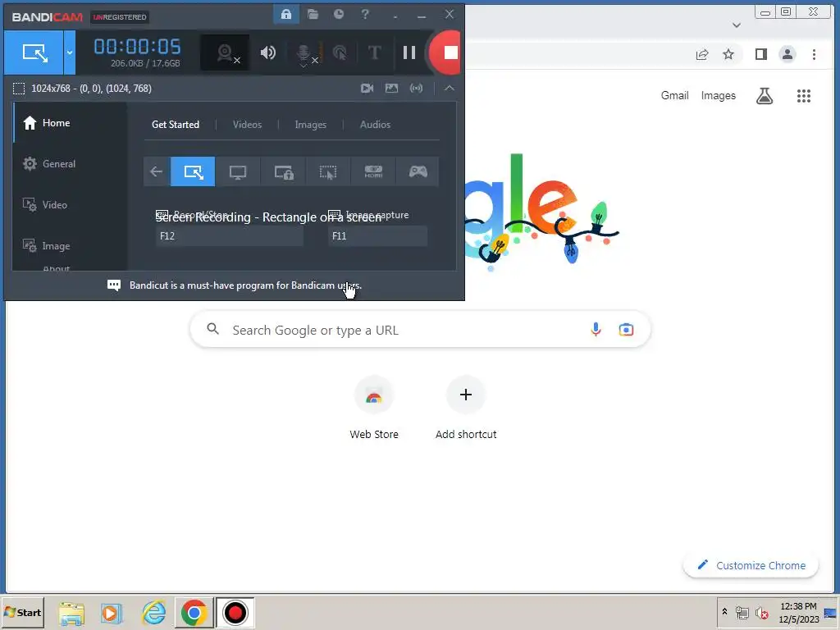This screenshot has height=630, width=840.
Task: Open the Gmail link
Action: click(x=674, y=95)
